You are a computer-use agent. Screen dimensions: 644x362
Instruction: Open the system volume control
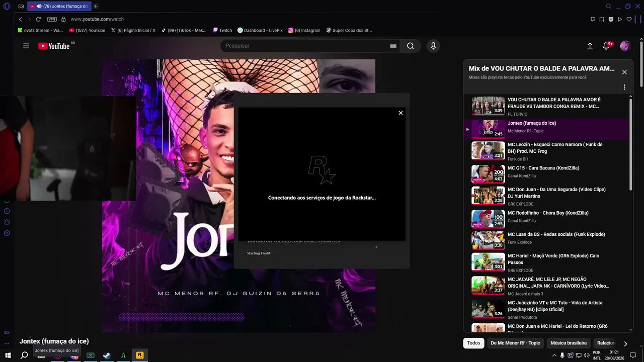[586, 355]
